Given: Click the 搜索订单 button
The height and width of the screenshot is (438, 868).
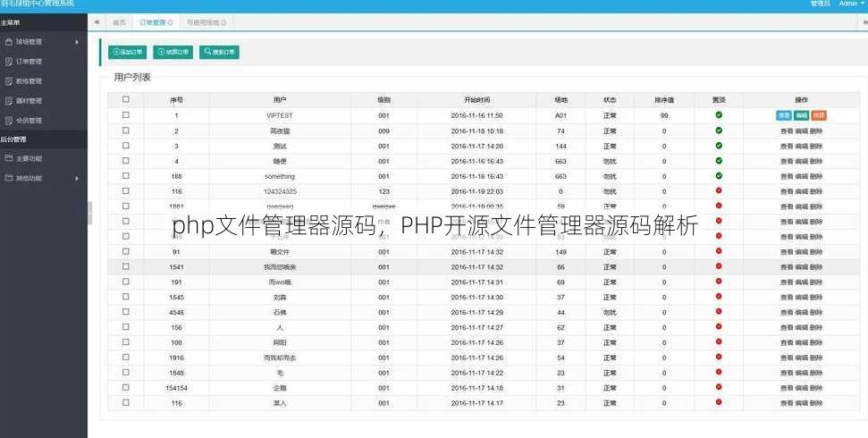Looking at the screenshot, I should (x=219, y=52).
